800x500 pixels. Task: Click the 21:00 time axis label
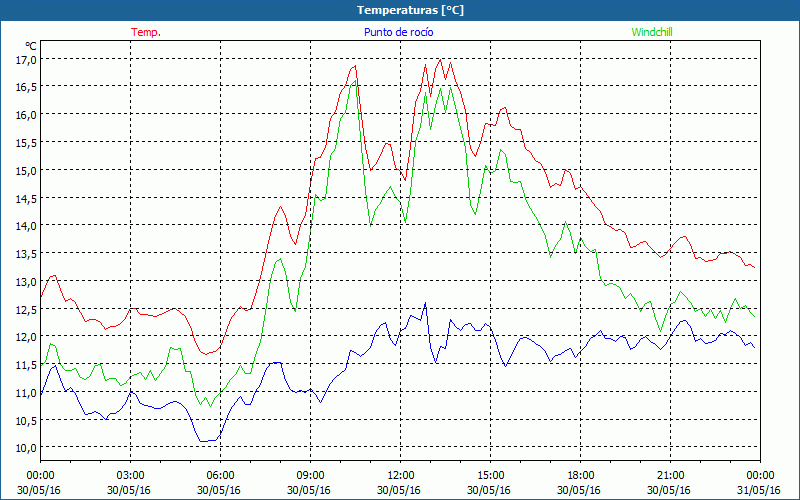click(x=670, y=476)
